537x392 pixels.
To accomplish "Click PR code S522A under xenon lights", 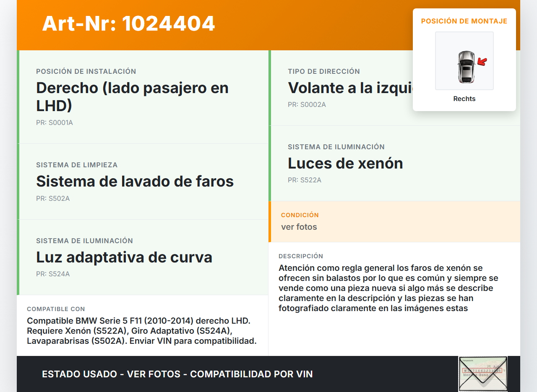I will (305, 180).
